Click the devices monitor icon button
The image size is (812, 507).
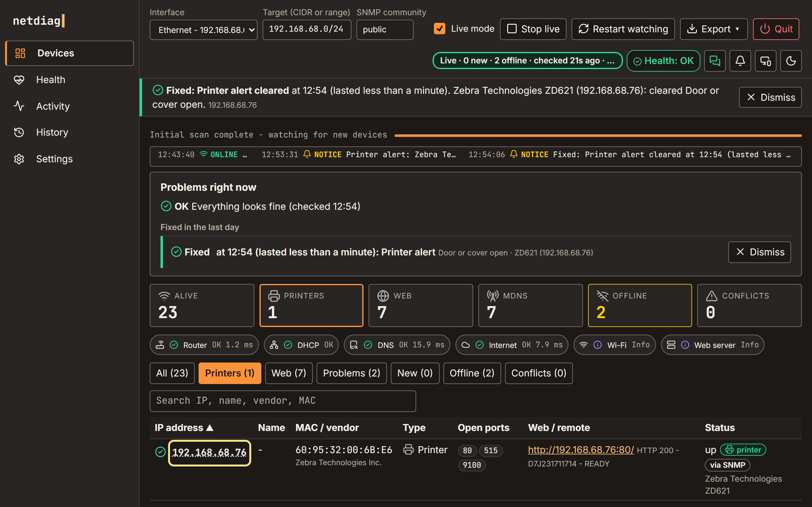pos(765,61)
